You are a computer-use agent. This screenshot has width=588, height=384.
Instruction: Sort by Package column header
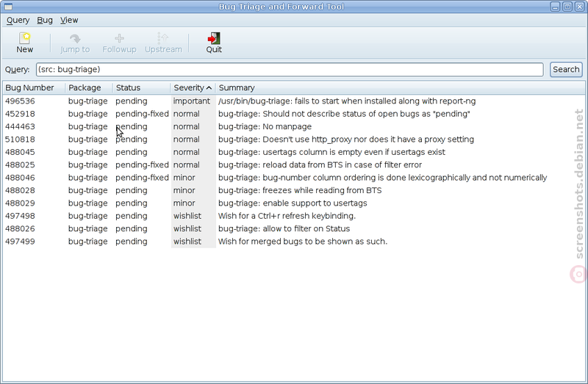coord(89,87)
